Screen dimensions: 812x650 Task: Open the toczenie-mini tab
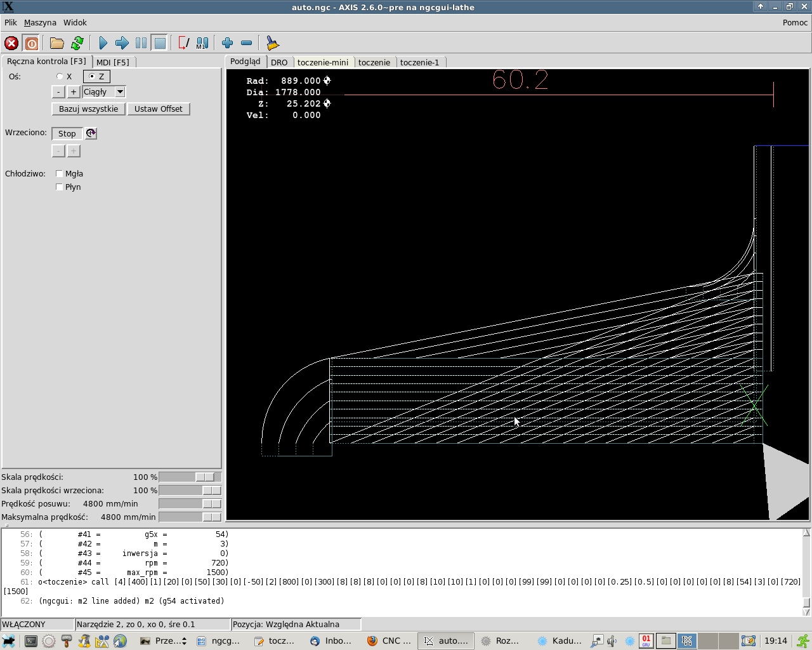(x=323, y=62)
